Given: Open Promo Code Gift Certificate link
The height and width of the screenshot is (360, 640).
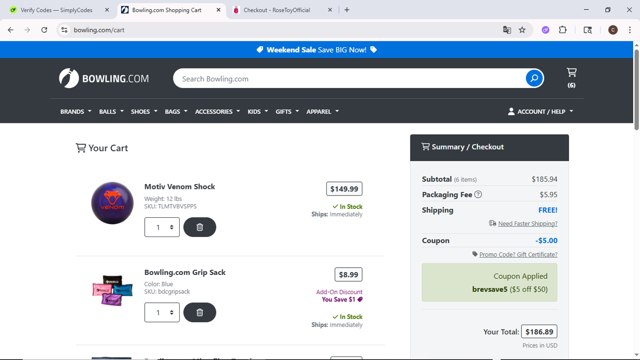Looking at the screenshot, I should click(x=518, y=254).
